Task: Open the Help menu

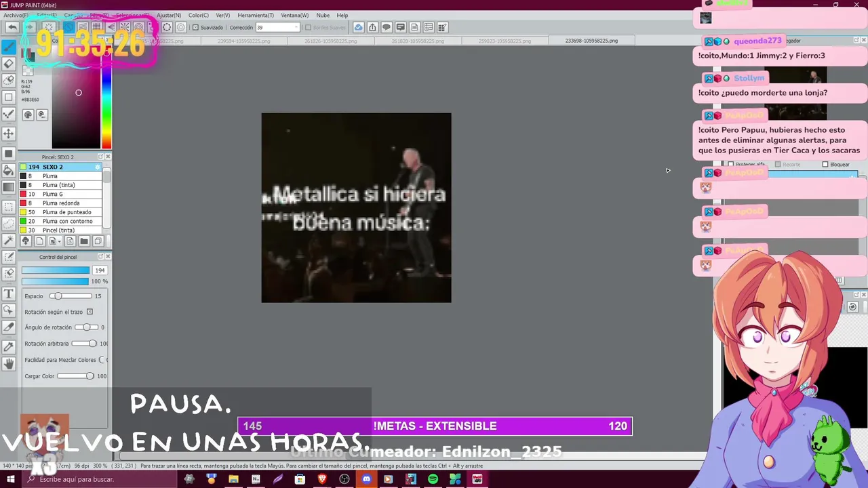Action: (342, 15)
